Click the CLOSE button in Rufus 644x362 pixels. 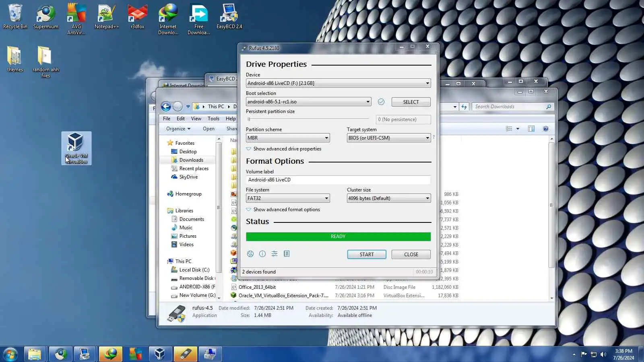(x=411, y=255)
